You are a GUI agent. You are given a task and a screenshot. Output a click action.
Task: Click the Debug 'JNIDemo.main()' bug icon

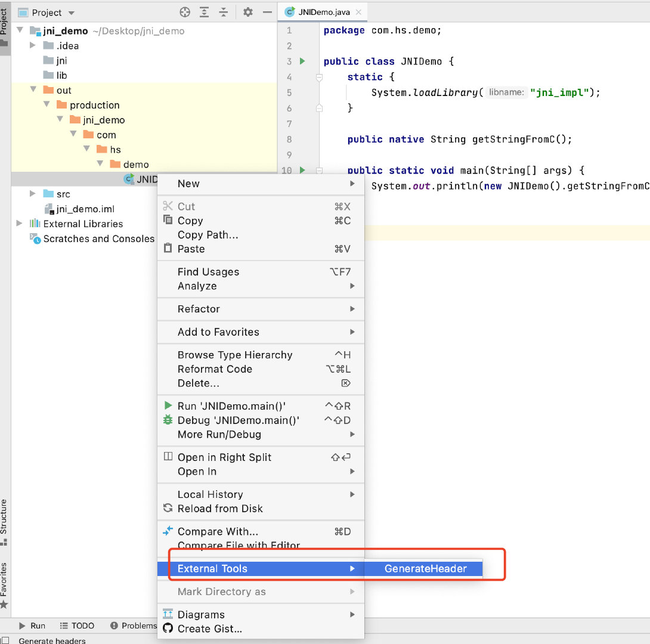click(169, 420)
